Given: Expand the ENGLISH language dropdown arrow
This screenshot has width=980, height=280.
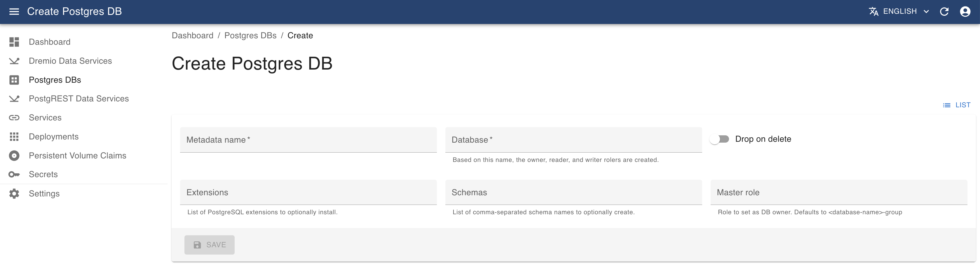Looking at the screenshot, I should pos(926,11).
